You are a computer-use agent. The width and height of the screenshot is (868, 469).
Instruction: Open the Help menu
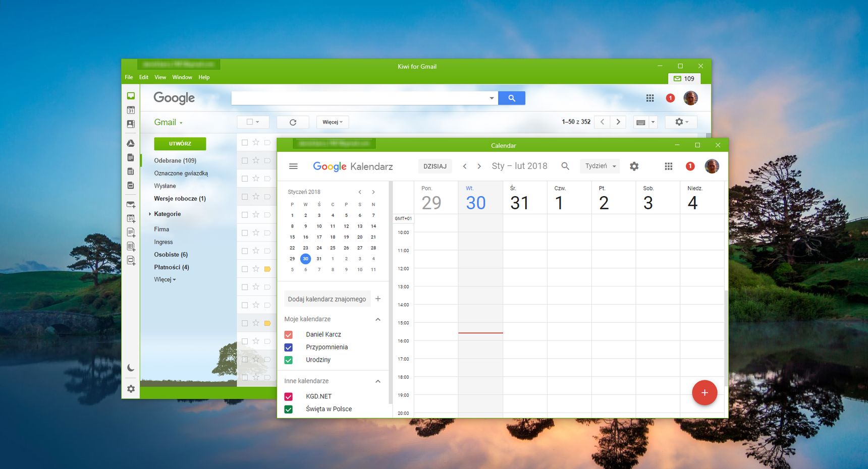click(x=204, y=77)
